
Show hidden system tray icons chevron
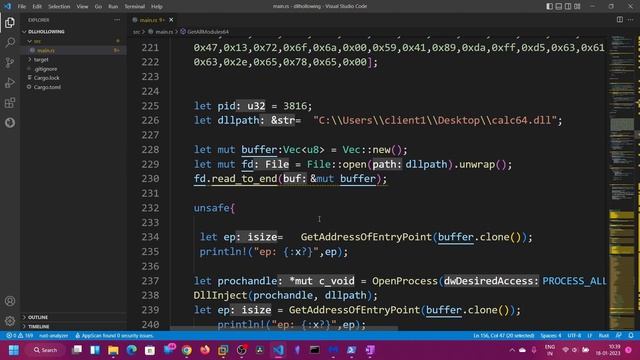click(x=512, y=350)
